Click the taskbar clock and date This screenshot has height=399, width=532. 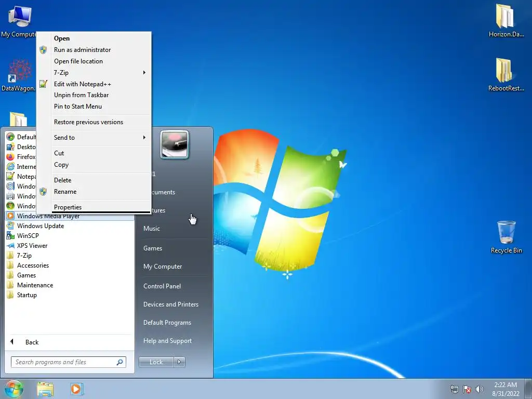tap(506, 389)
